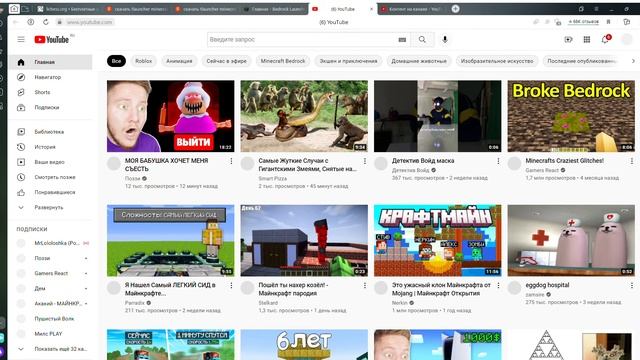
Task: Select the Все filter chip
Action: [116, 61]
